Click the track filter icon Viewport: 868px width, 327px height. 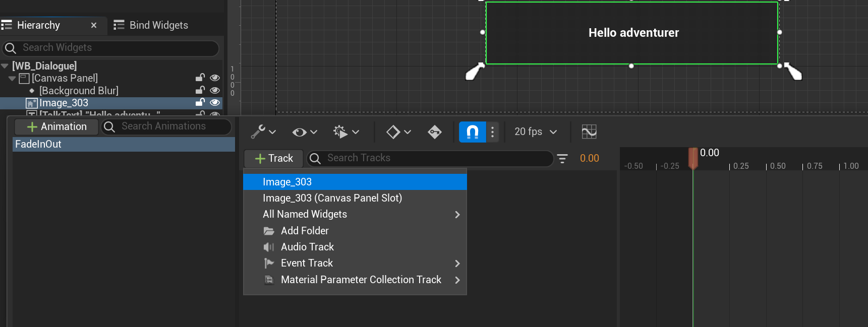(x=562, y=159)
